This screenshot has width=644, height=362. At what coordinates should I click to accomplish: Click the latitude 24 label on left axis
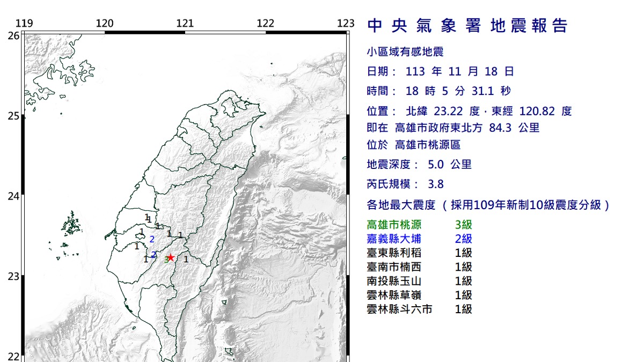pyautogui.click(x=13, y=196)
